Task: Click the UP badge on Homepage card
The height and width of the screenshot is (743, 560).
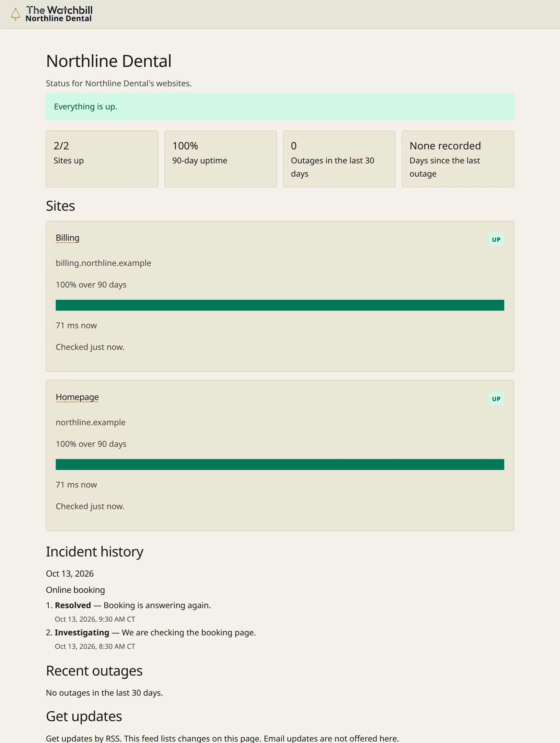Action: (x=496, y=399)
